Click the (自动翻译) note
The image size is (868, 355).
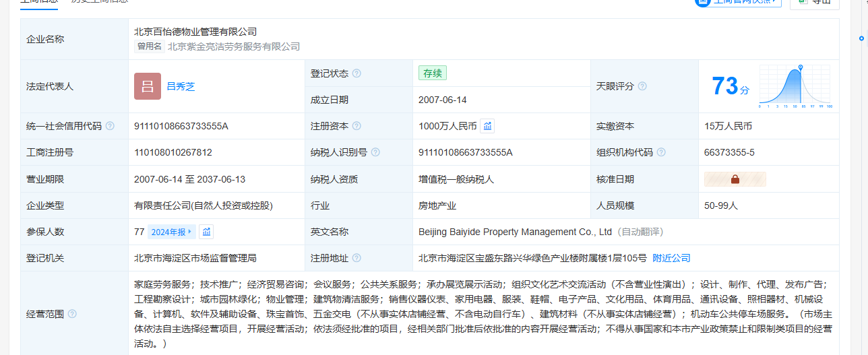click(640, 232)
